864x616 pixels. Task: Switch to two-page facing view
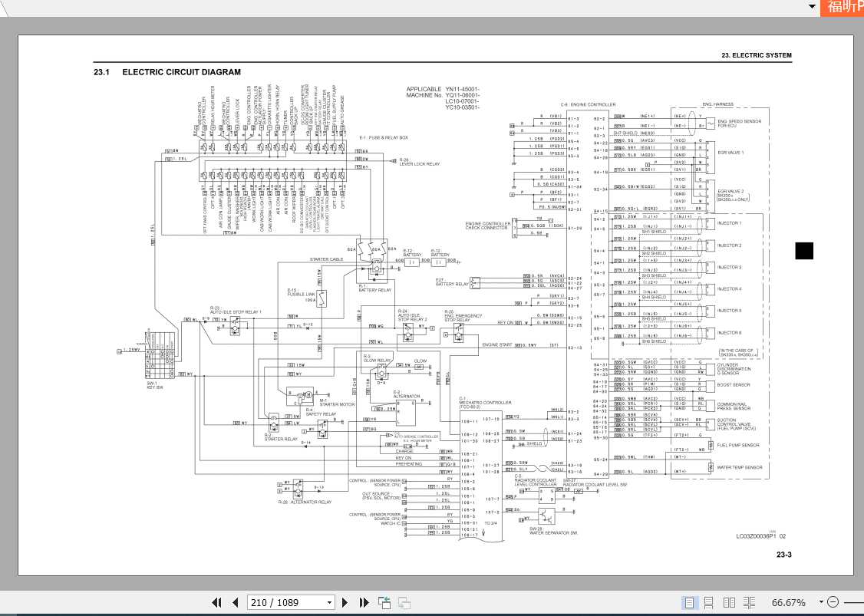pyautogui.click(x=730, y=602)
